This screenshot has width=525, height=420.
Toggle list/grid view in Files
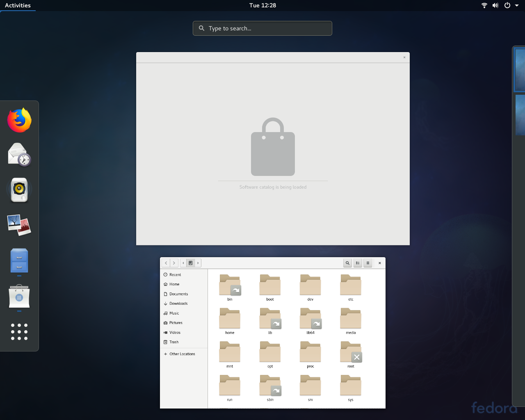[x=358, y=263]
